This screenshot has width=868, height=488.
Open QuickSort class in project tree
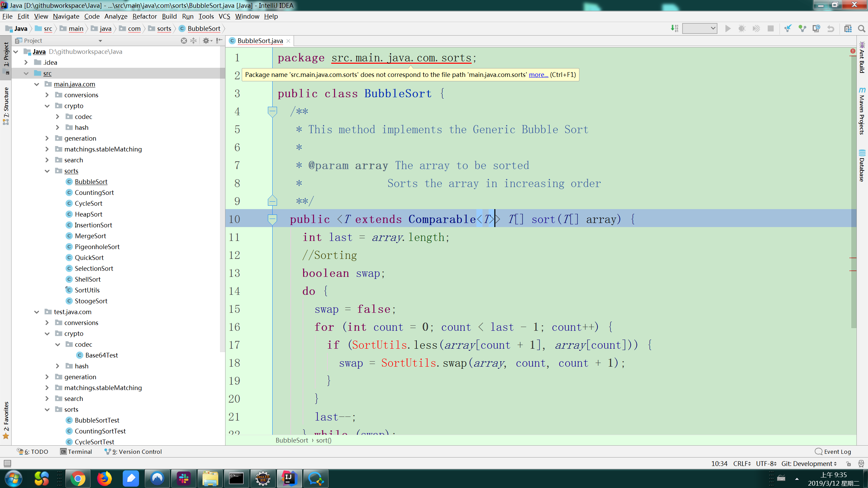[x=89, y=258]
